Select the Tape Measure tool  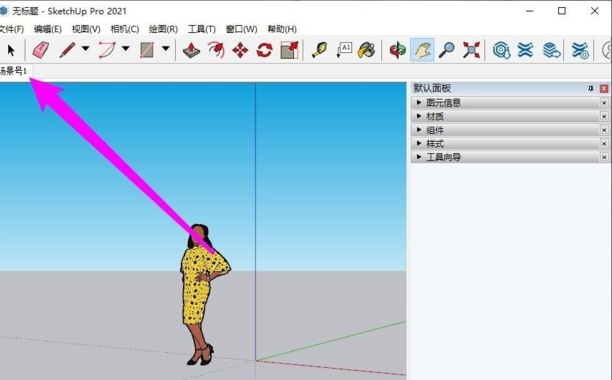click(320, 50)
